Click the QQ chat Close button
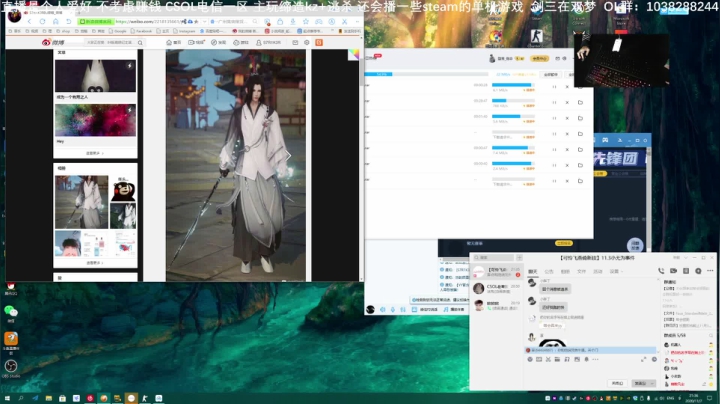 (618, 383)
